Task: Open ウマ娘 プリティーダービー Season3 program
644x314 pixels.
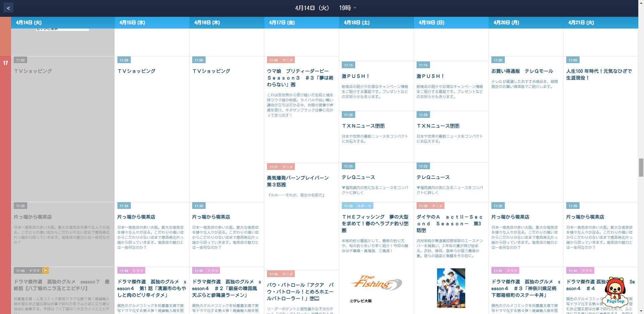Action: click(x=300, y=78)
